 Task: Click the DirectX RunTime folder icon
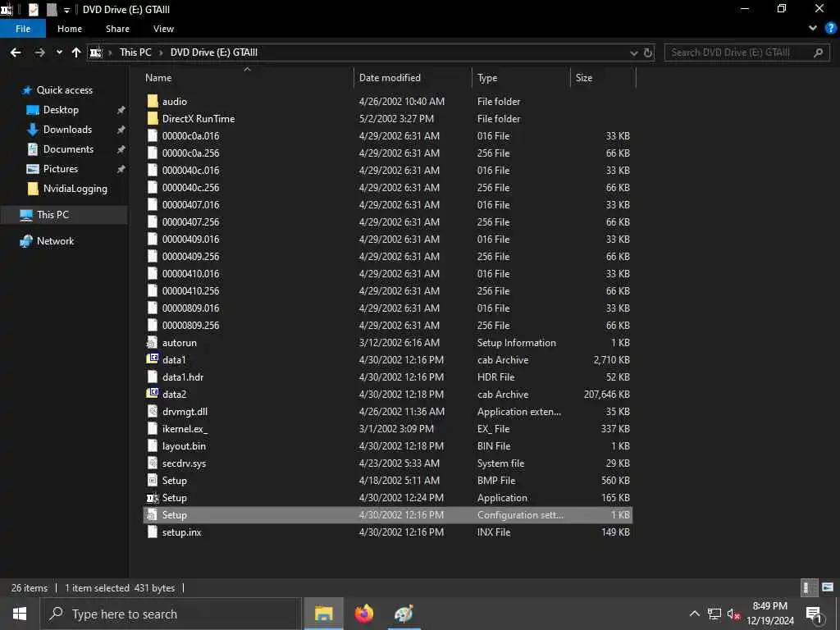point(153,118)
